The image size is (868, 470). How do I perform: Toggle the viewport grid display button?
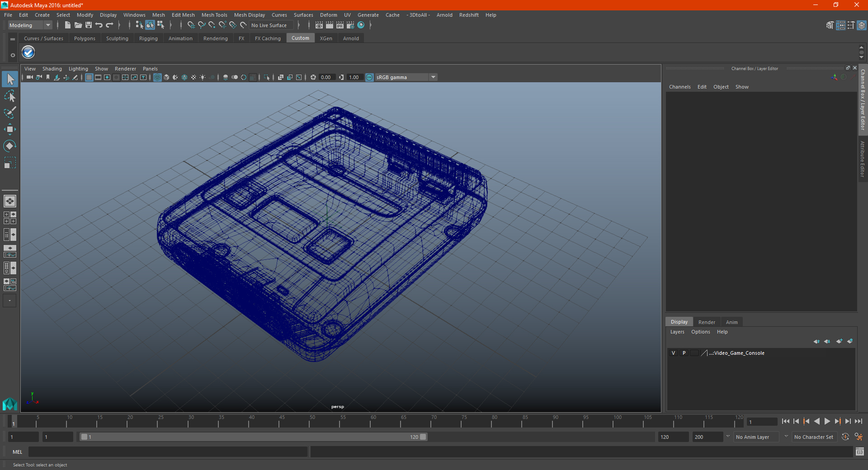[89, 77]
